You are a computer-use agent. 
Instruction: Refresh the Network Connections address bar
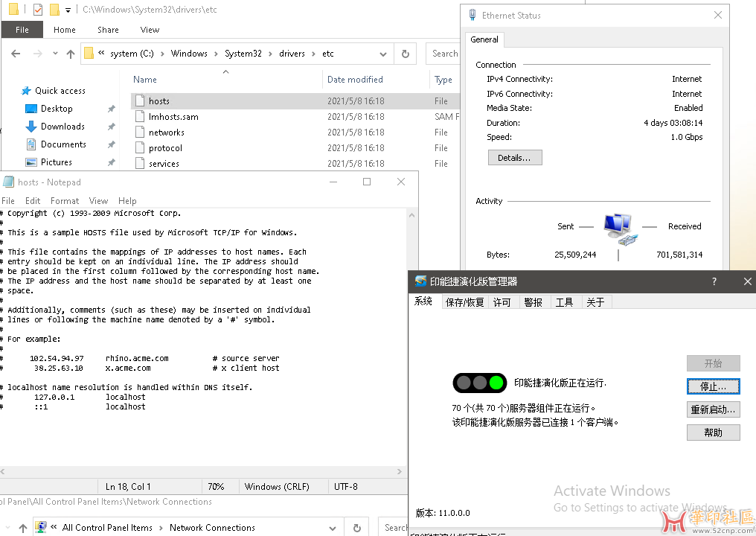point(356,528)
